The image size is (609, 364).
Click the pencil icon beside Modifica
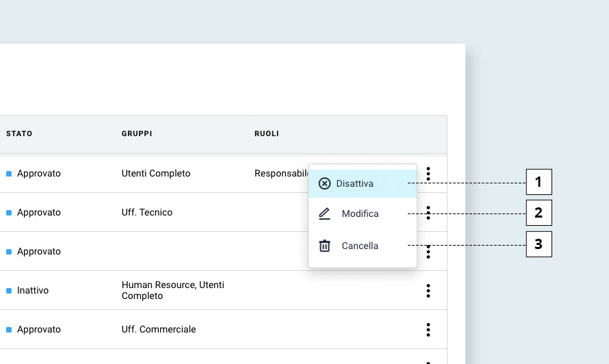(325, 214)
